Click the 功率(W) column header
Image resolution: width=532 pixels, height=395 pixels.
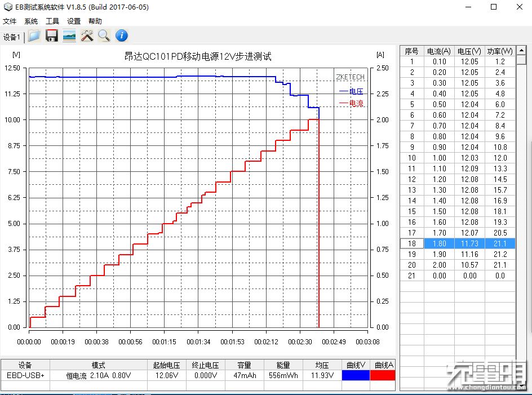pyautogui.click(x=500, y=51)
